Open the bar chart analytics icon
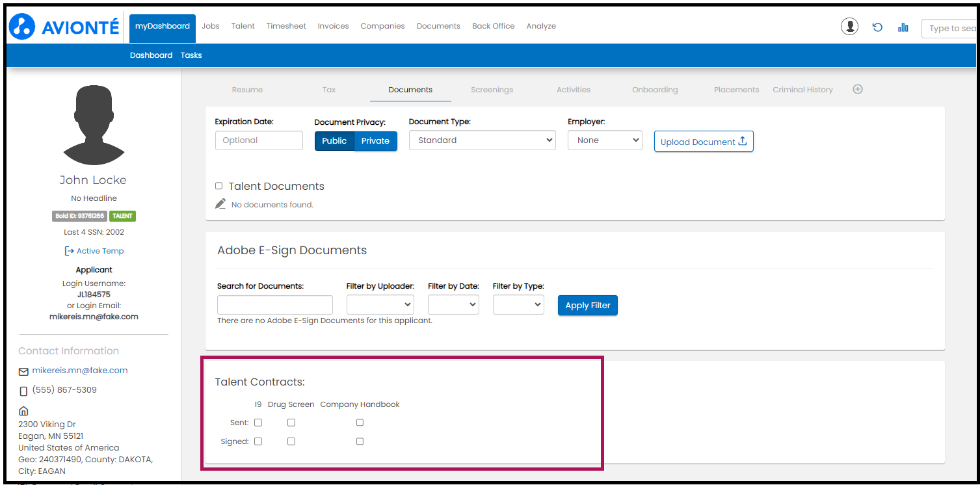980x485 pixels. [903, 27]
